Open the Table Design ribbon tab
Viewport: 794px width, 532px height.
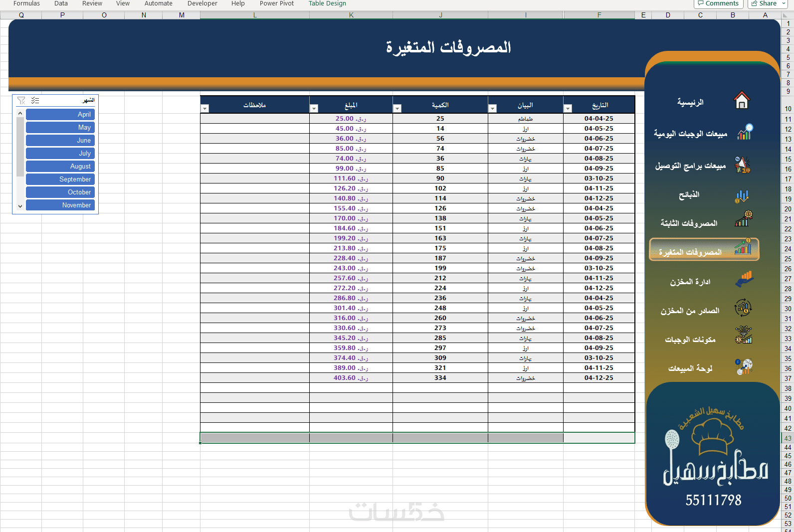pyautogui.click(x=327, y=3)
